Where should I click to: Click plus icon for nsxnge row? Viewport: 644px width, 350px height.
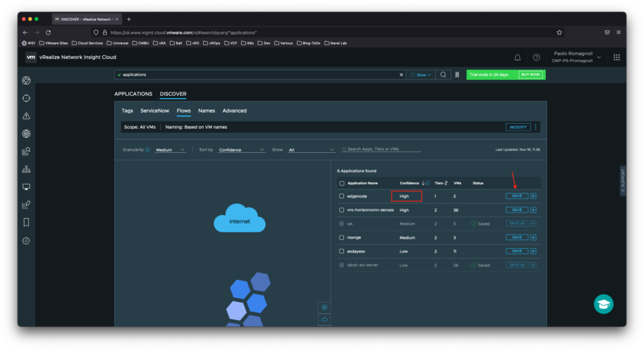pos(533,238)
